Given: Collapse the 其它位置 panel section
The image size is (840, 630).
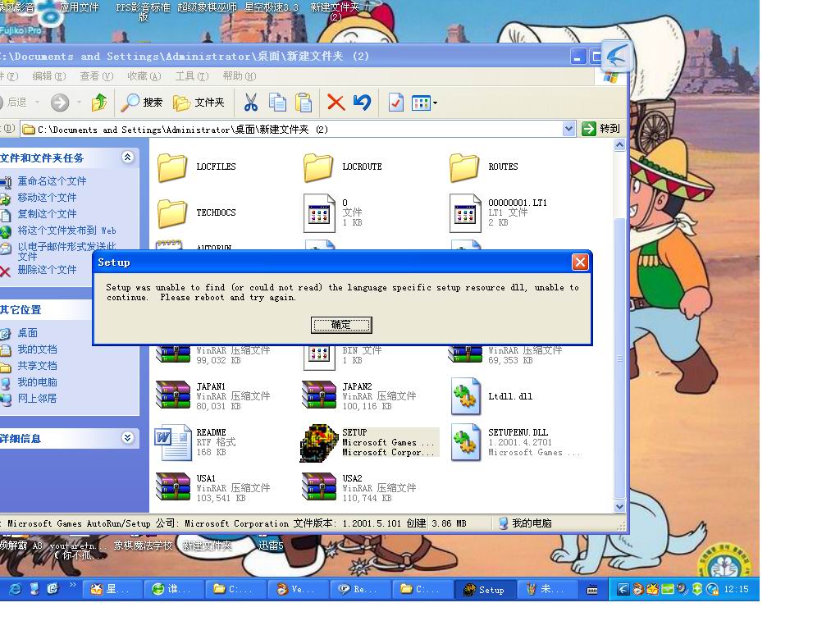Looking at the screenshot, I should (127, 309).
